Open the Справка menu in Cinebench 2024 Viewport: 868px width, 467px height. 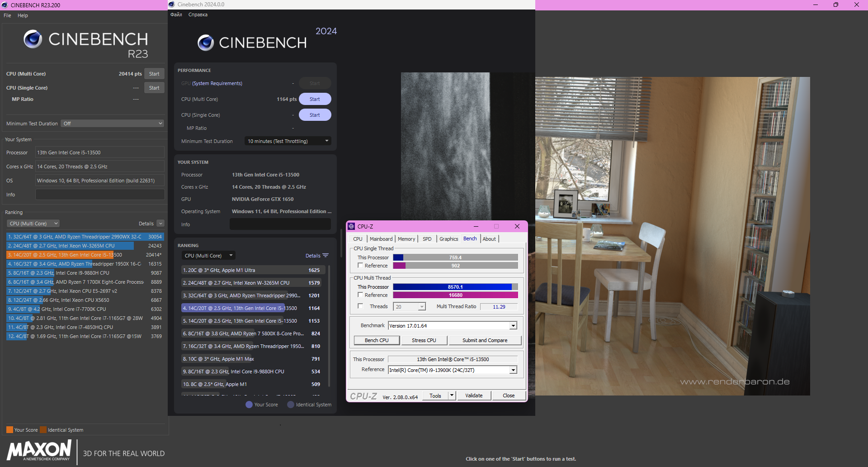pos(198,14)
